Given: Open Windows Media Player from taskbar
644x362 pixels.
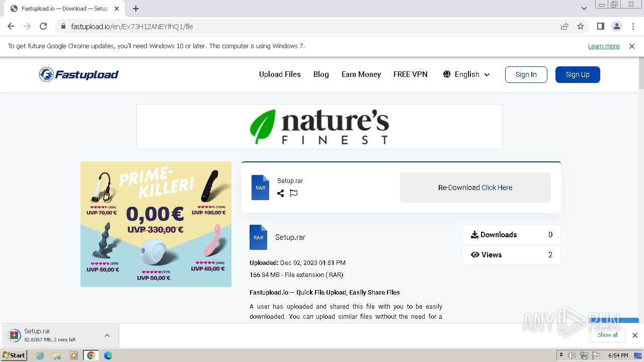Looking at the screenshot, I should (x=74, y=355).
